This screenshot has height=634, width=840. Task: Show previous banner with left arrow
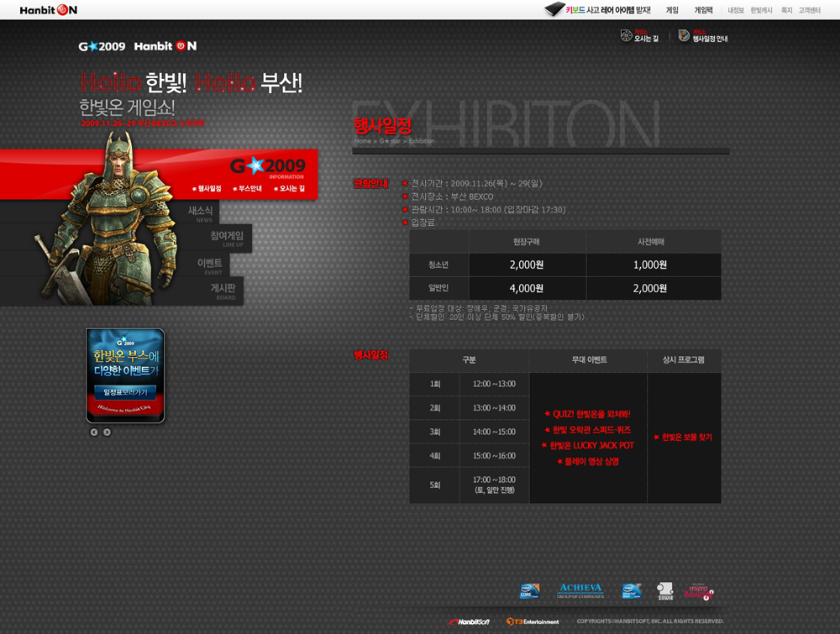point(94,432)
